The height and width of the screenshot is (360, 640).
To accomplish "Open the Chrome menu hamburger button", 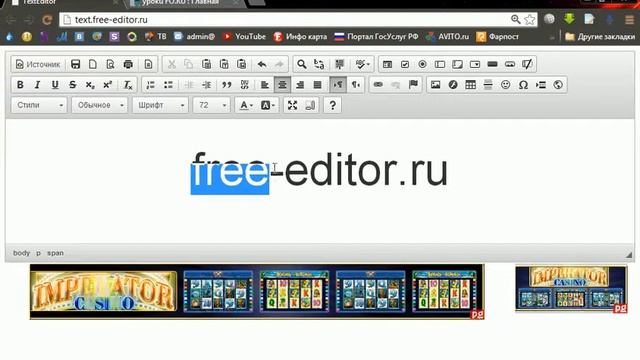I will tap(629, 19).
